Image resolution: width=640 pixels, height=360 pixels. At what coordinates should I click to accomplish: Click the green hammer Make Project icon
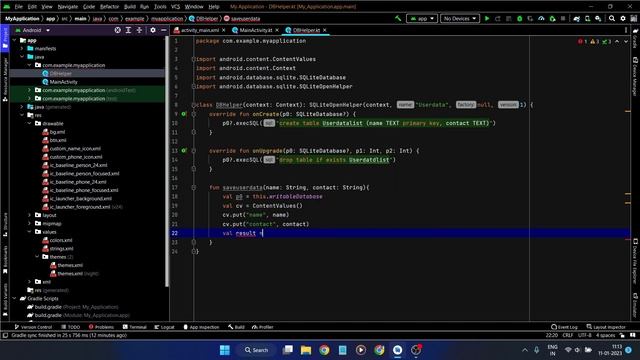[398, 18]
